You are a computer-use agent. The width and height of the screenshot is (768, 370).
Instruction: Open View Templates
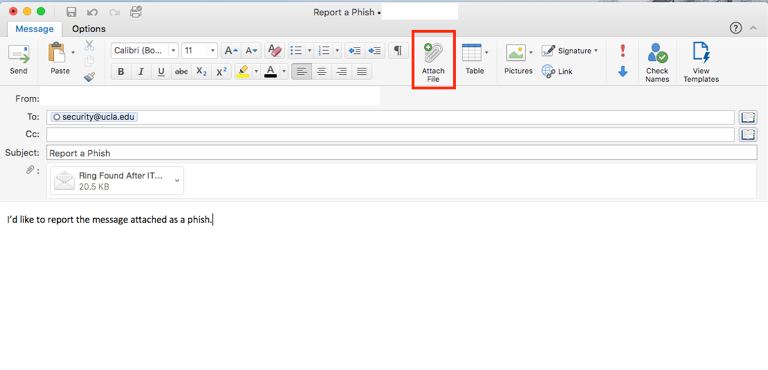(701, 62)
